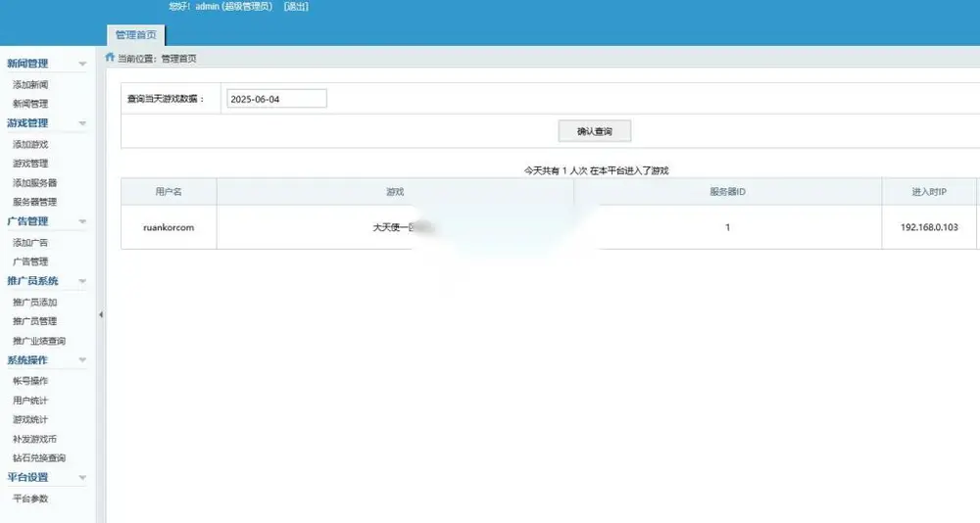The height and width of the screenshot is (523, 980).
Task: Open 钻石兑换查询 menu item
Action: [x=39, y=458]
